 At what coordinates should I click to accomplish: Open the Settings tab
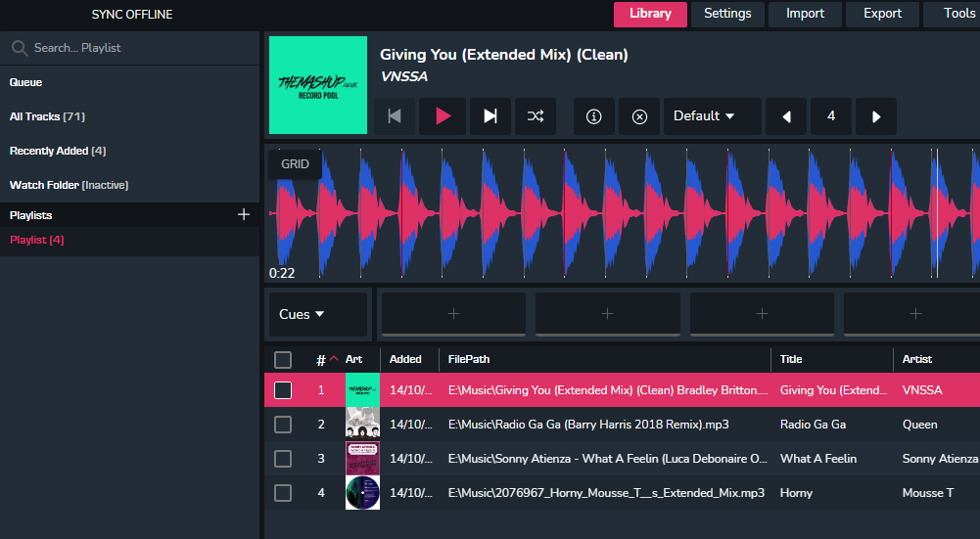tap(727, 14)
